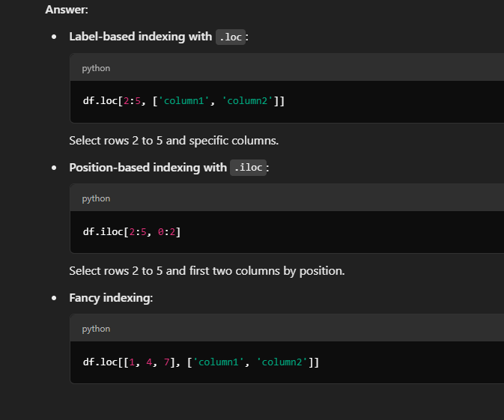Click the '.loc' inline code badge
This screenshot has width=504, height=420.
click(231, 37)
